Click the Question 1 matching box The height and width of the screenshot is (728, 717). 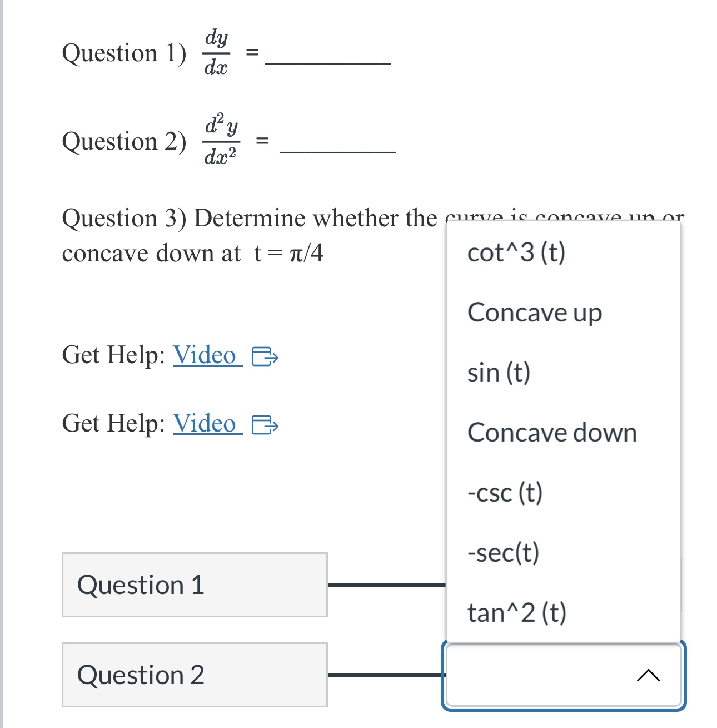tap(194, 585)
